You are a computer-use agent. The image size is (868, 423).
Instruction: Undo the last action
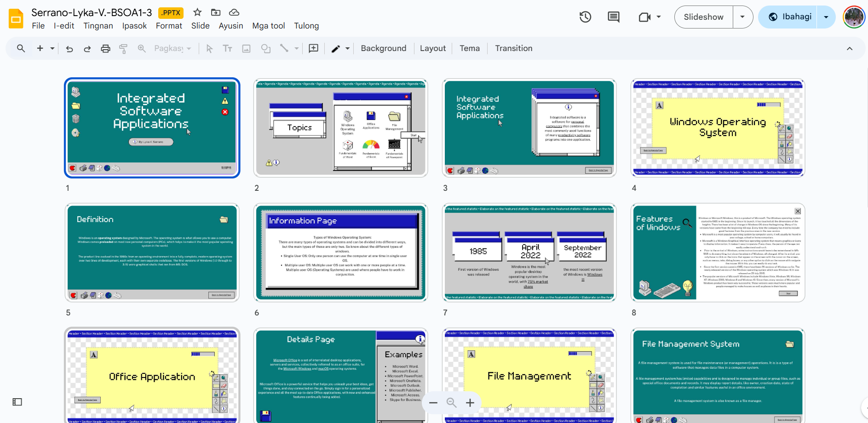click(69, 48)
